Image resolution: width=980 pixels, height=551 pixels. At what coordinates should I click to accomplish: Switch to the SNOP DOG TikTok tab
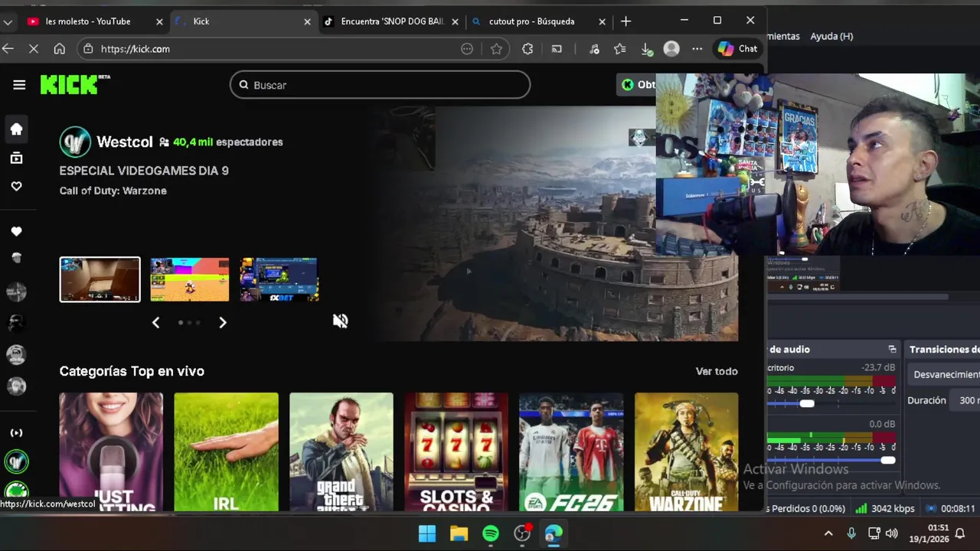(392, 21)
